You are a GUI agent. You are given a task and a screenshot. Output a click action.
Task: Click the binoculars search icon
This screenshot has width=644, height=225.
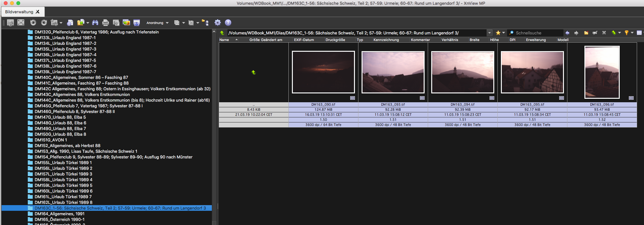coord(95,23)
